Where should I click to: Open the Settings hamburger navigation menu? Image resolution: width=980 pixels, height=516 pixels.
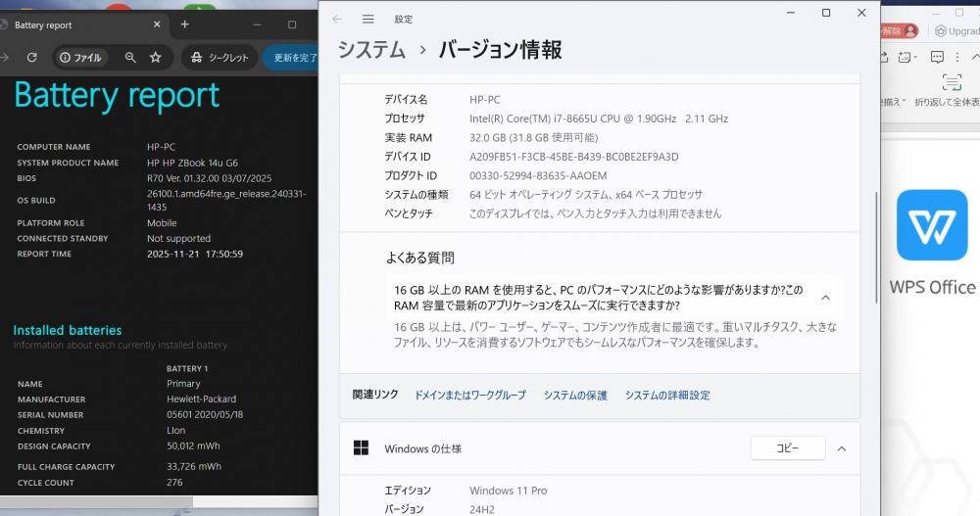368,20
